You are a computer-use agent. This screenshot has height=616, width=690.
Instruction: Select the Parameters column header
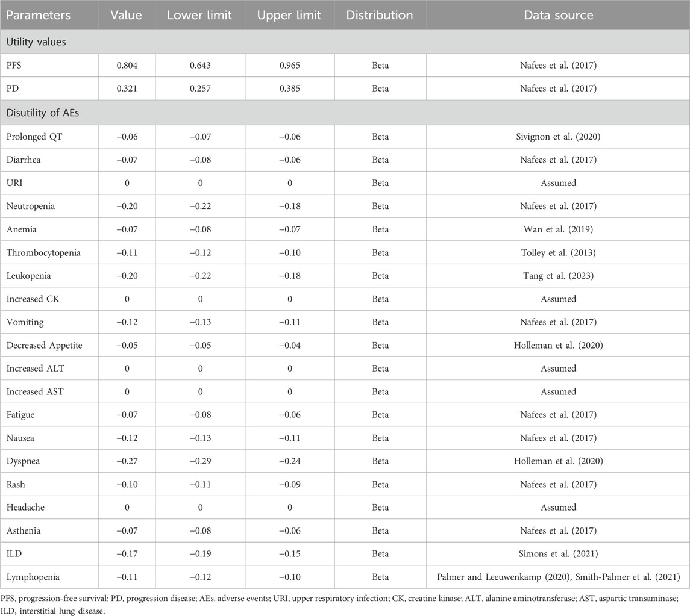click(40, 14)
